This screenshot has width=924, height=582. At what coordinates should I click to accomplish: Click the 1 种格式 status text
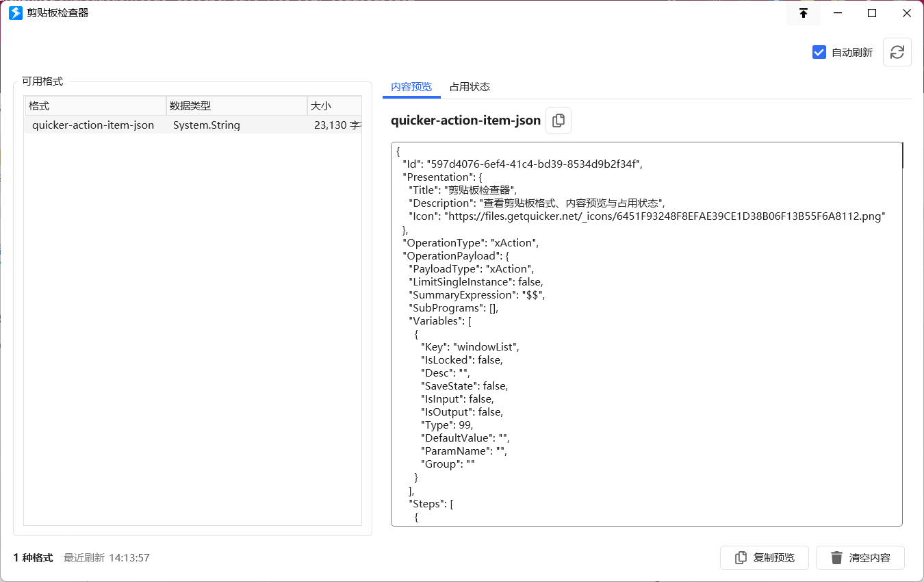33,558
